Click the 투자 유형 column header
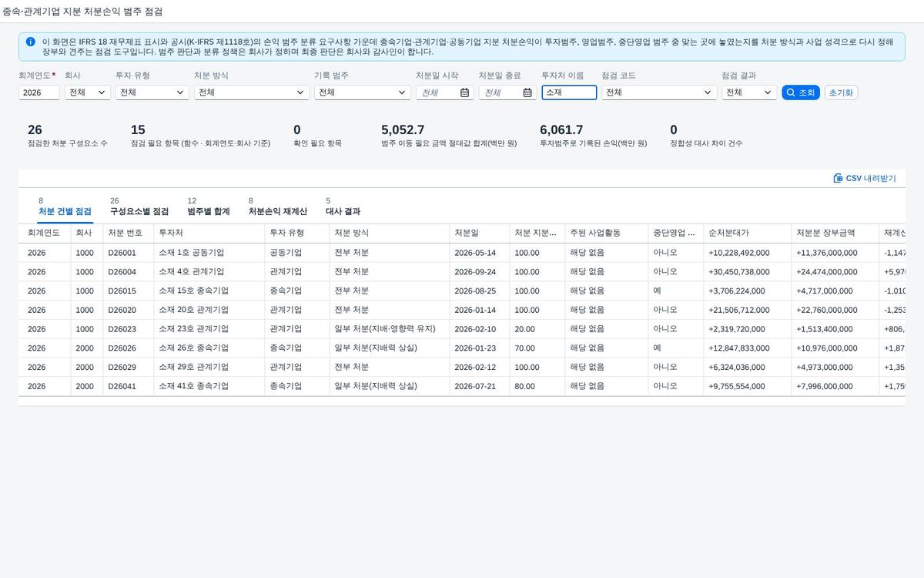 (297, 233)
